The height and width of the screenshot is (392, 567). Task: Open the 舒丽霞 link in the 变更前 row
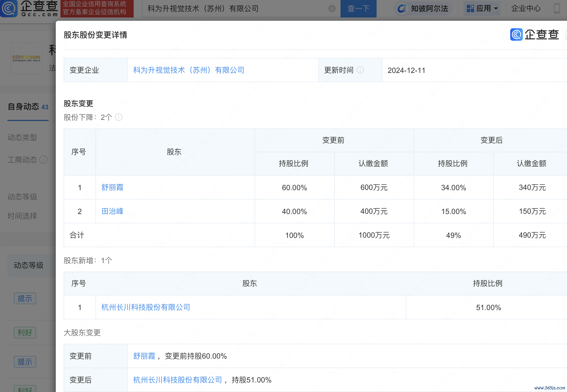(144, 356)
